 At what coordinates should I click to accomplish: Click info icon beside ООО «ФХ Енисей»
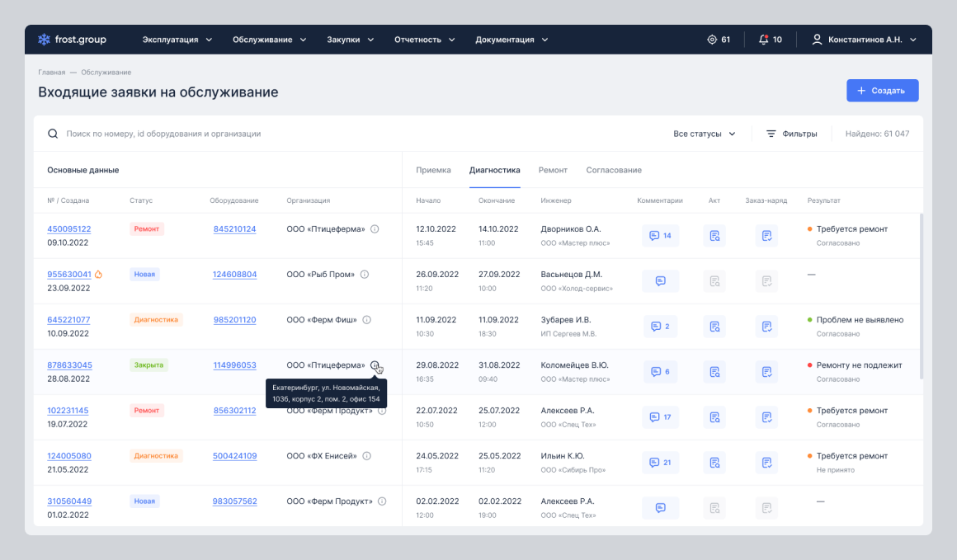[367, 456]
